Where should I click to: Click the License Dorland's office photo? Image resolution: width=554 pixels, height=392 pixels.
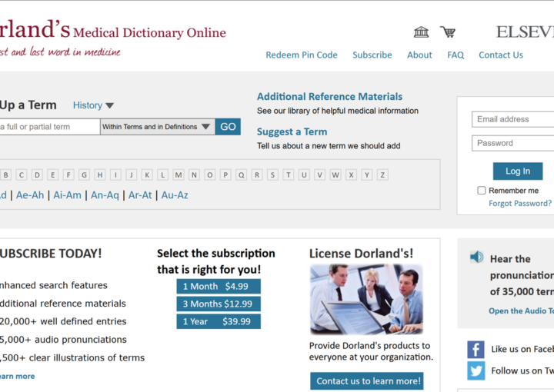366,299
